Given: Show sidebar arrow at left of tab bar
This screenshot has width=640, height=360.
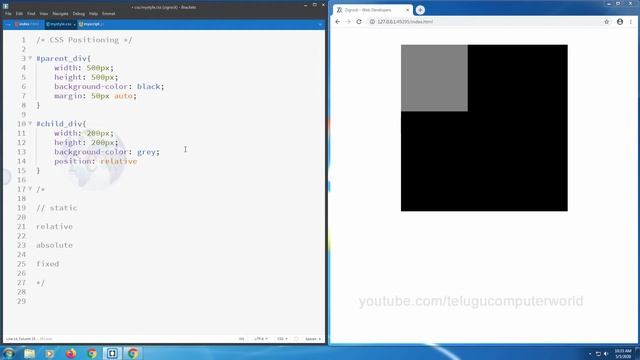Looking at the screenshot, I should pyautogui.click(x=8, y=24).
